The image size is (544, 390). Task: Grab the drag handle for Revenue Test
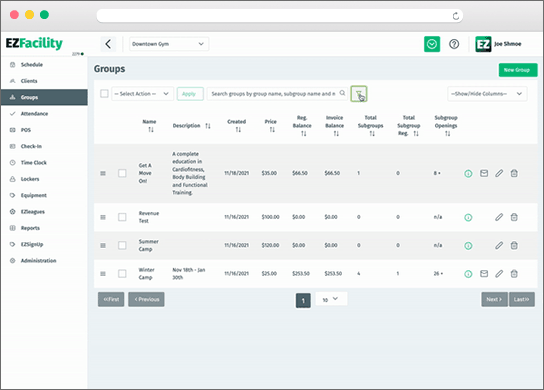pyautogui.click(x=103, y=217)
